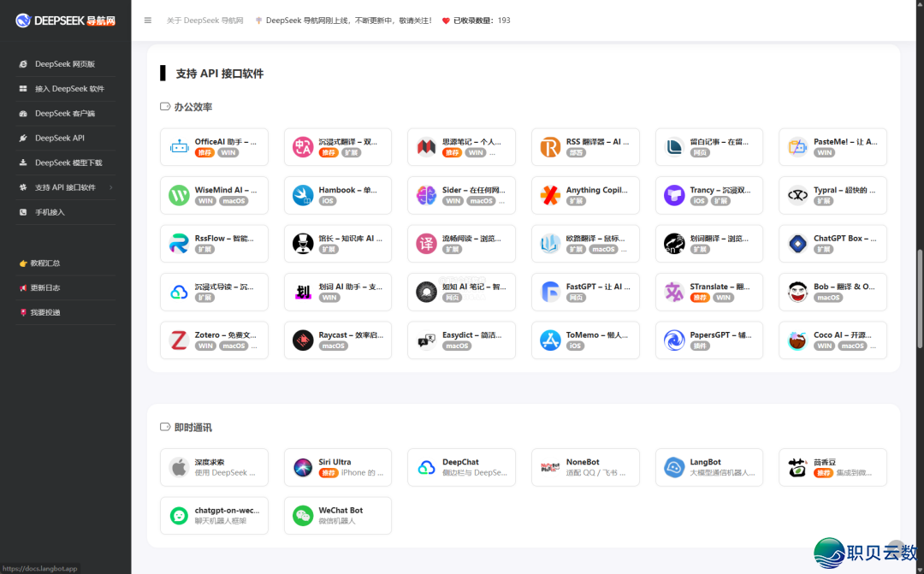Open the Easydict card title
The width and height of the screenshot is (924, 574).
point(471,335)
